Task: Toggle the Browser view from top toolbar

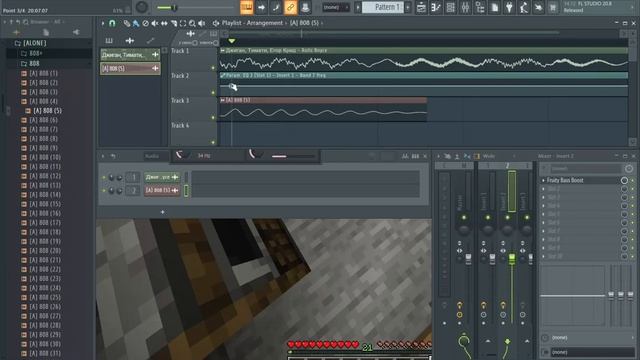Action: (480, 7)
